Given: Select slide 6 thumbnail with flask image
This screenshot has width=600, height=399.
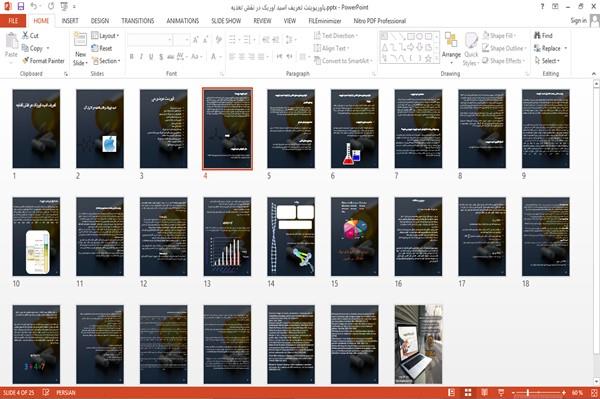Looking at the screenshot, I should point(355,129).
